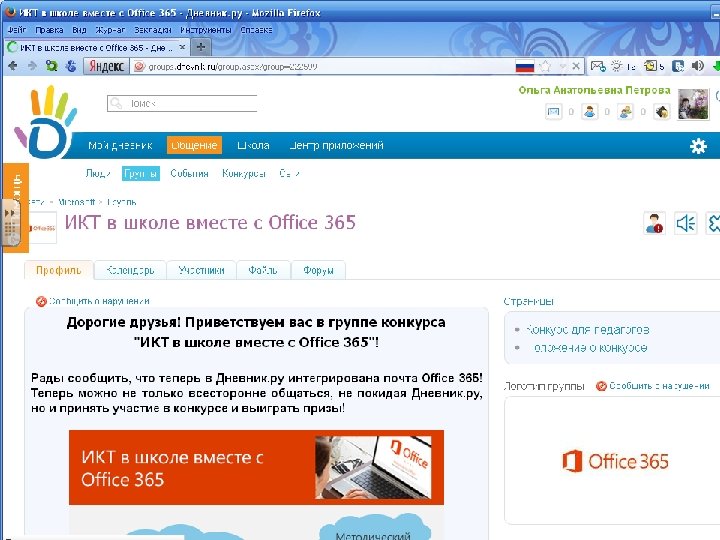Click the group megaphone announce icon
This screenshot has width=720, height=540.
[x=686, y=224]
